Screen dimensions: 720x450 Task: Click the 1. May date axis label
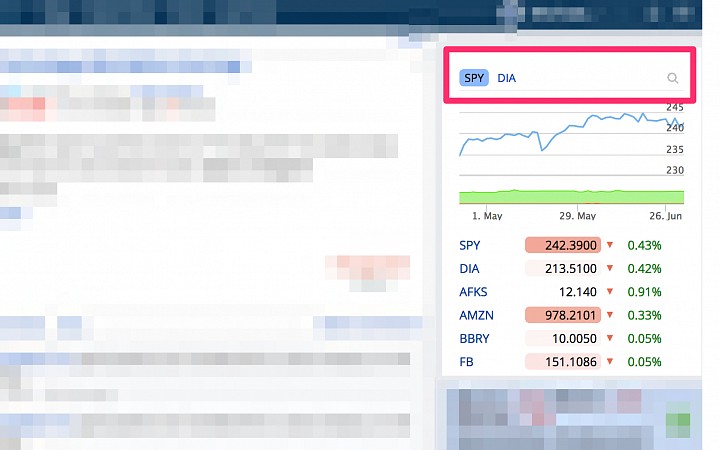point(487,216)
